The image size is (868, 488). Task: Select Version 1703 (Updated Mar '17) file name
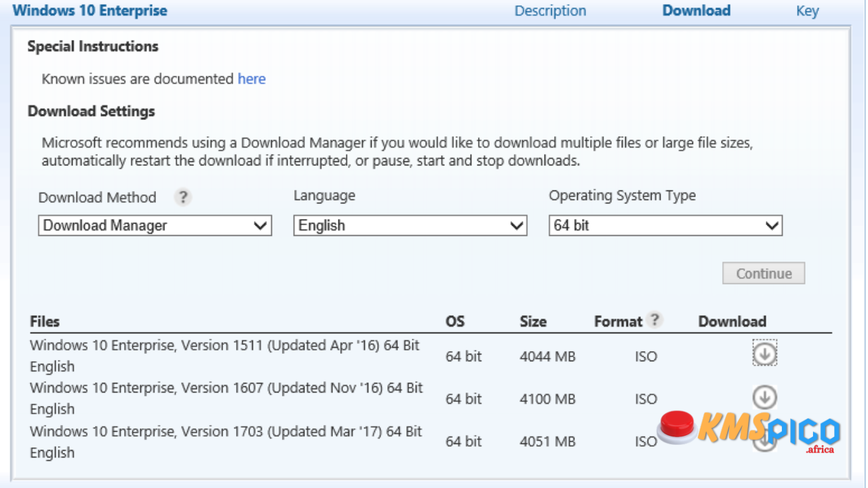[x=226, y=442]
